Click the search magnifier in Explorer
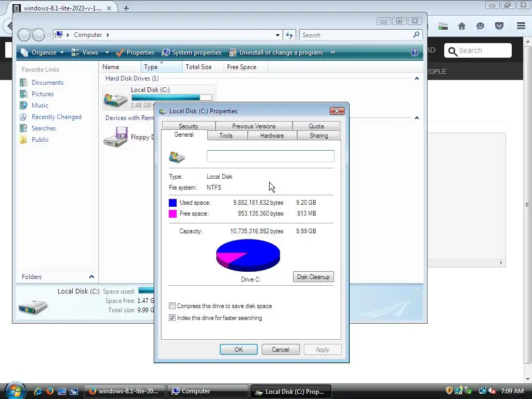532x399 pixels. [x=416, y=35]
